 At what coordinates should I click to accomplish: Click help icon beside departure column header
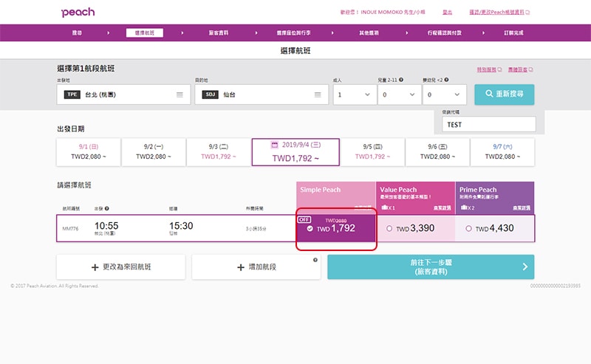point(107,208)
